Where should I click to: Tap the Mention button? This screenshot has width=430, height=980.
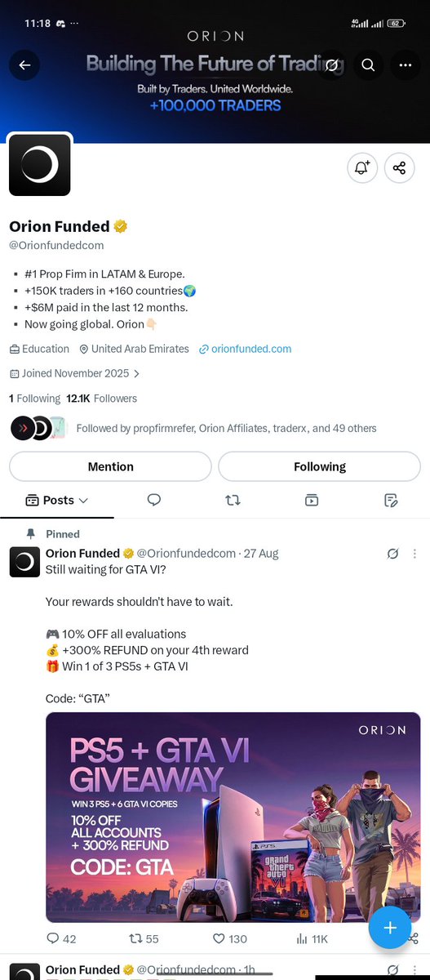[x=110, y=466]
